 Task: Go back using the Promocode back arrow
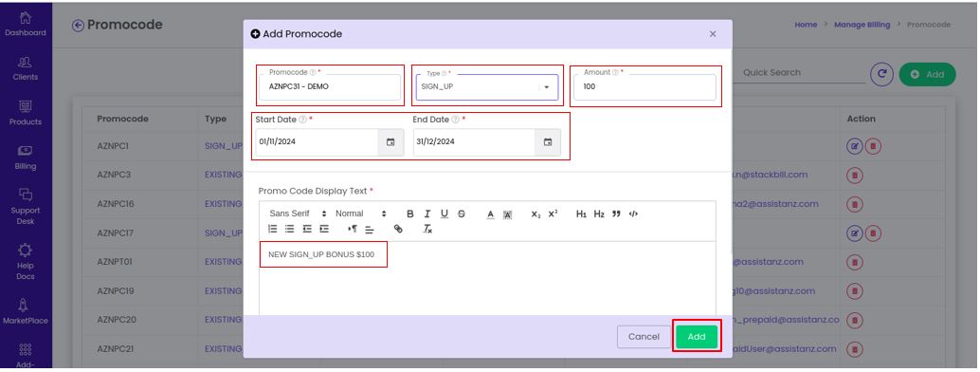point(78,25)
